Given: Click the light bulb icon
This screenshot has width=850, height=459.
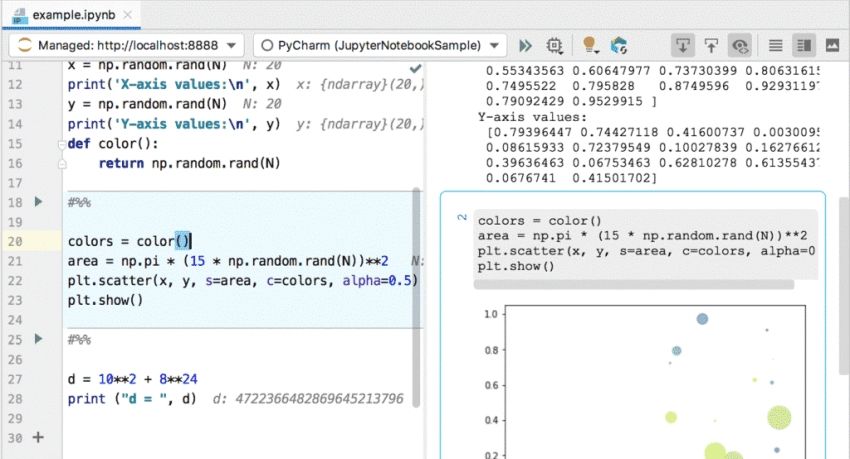Looking at the screenshot, I should [589, 46].
